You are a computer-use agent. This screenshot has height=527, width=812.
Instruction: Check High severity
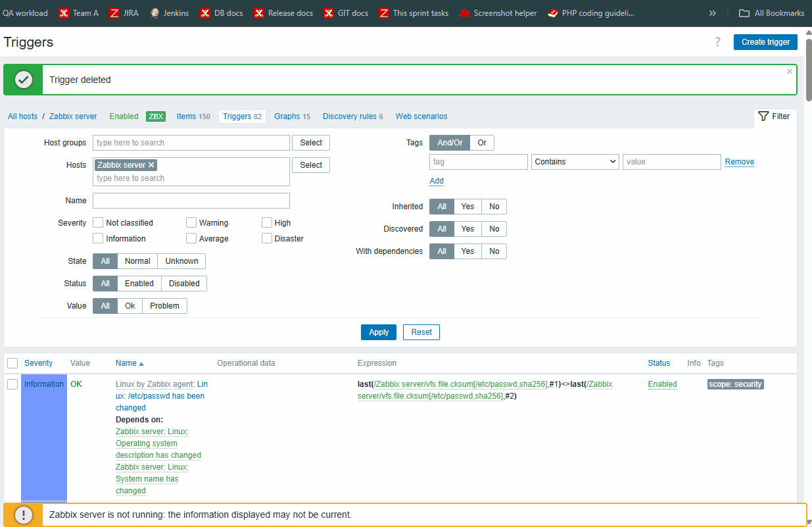tap(267, 223)
